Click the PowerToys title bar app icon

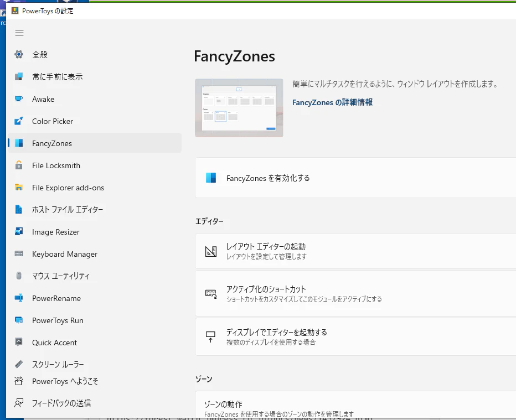[x=15, y=11]
